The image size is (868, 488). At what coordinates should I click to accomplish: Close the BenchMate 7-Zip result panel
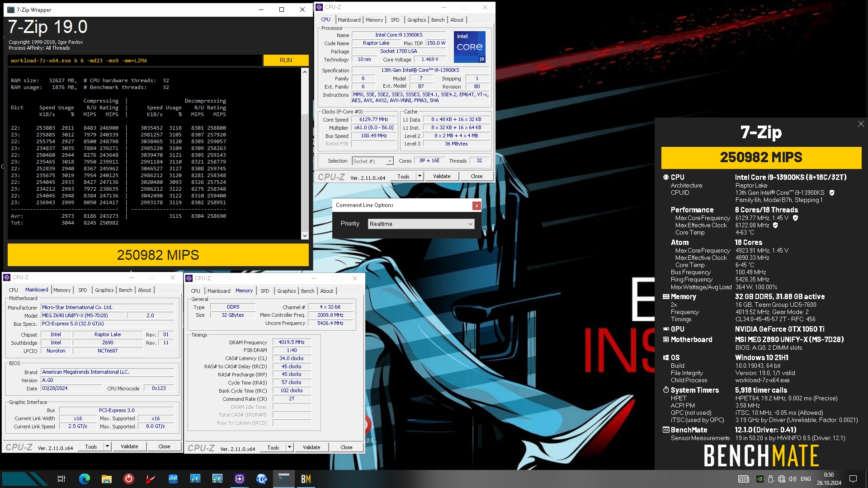(x=861, y=124)
